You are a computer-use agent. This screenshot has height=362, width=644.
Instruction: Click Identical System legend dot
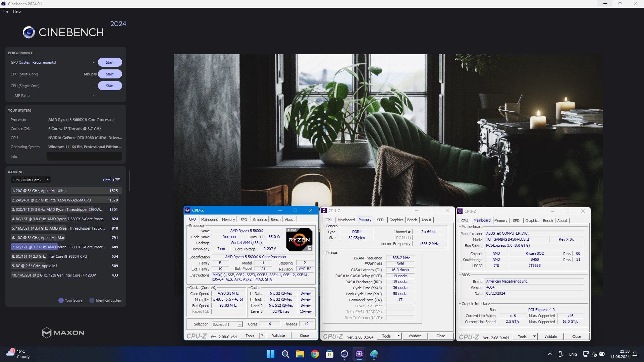pyautogui.click(x=92, y=300)
